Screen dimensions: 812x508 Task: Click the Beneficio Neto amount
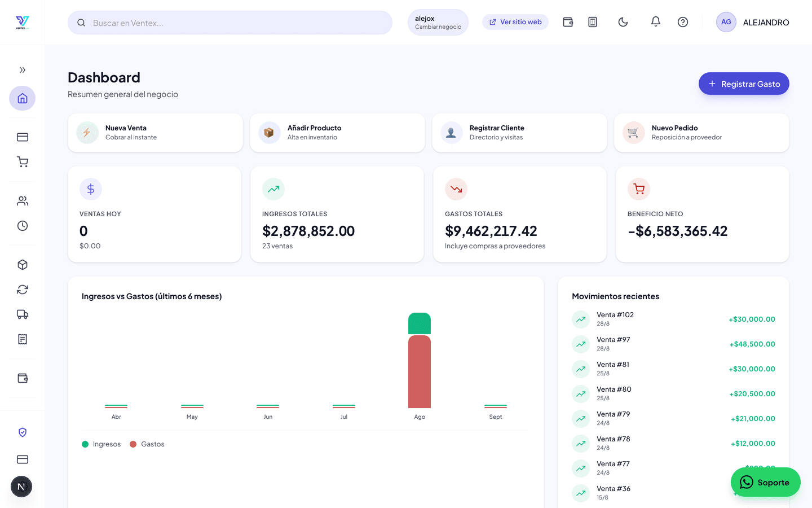(x=678, y=231)
